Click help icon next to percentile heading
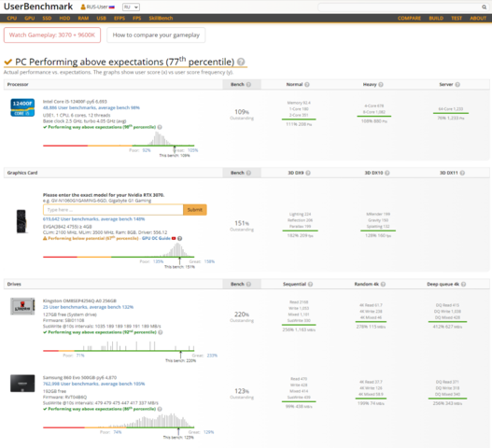Screen dimensions: 492x448 tap(241, 62)
